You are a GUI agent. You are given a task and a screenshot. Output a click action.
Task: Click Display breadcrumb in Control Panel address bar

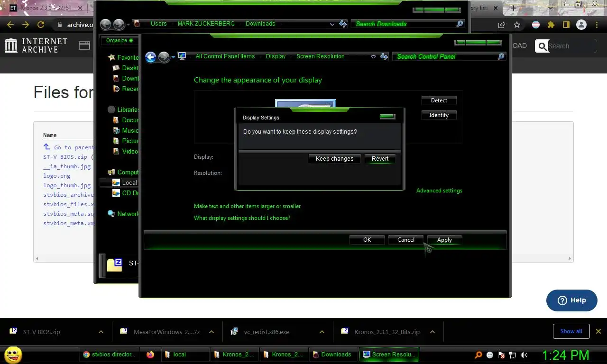(x=276, y=56)
